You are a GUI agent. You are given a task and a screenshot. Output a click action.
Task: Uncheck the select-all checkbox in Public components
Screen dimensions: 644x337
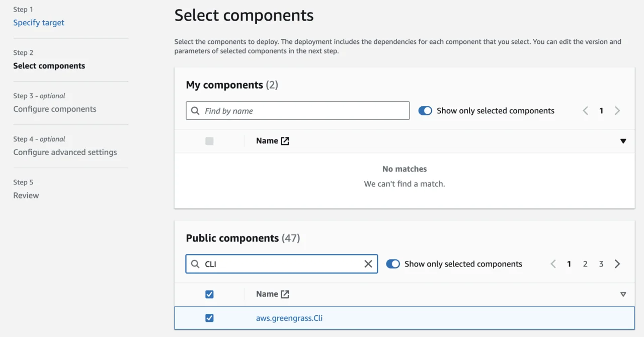pos(210,294)
